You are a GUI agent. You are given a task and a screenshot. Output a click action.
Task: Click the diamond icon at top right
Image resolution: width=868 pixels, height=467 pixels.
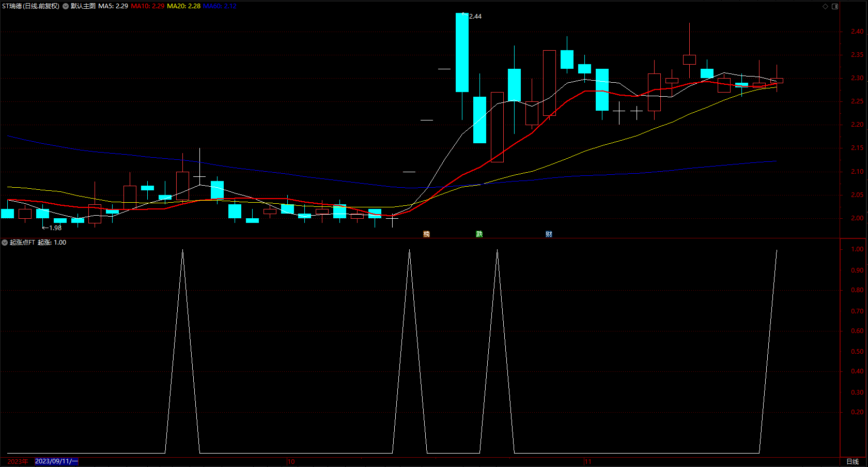(x=825, y=6)
